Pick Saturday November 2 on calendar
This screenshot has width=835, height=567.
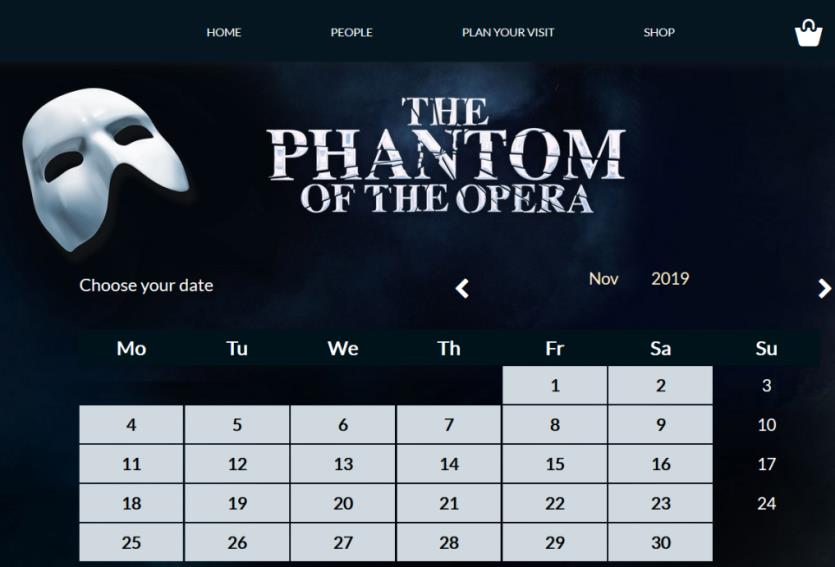pos(660,386)
